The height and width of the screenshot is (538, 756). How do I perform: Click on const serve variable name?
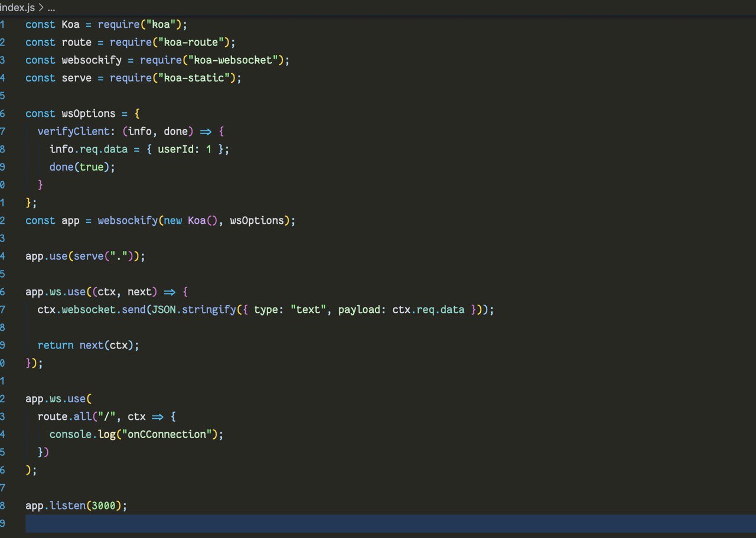[x=76, y=78]
